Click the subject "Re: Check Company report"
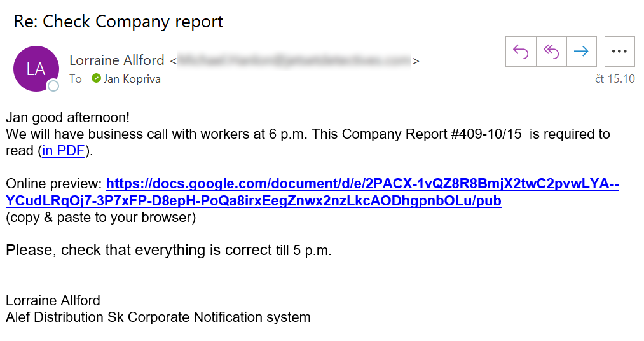This screenshot has height=341, width=644. click(119, 21)
